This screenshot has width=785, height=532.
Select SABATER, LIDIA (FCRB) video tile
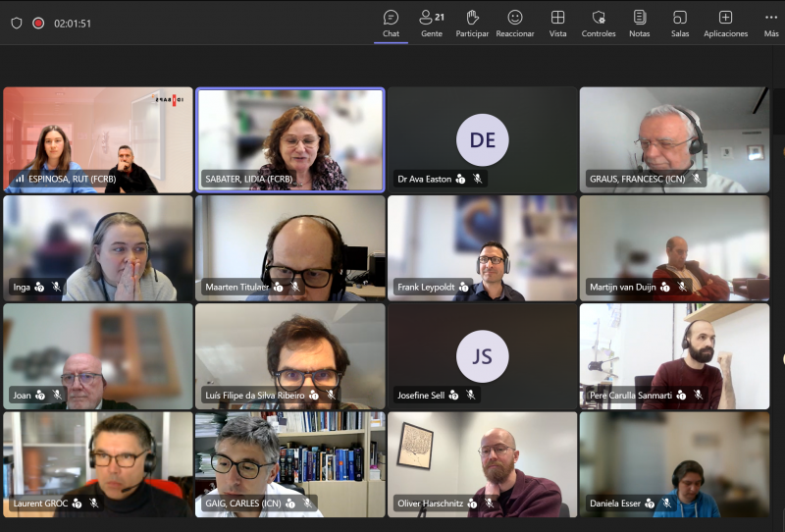click(290, 140)
